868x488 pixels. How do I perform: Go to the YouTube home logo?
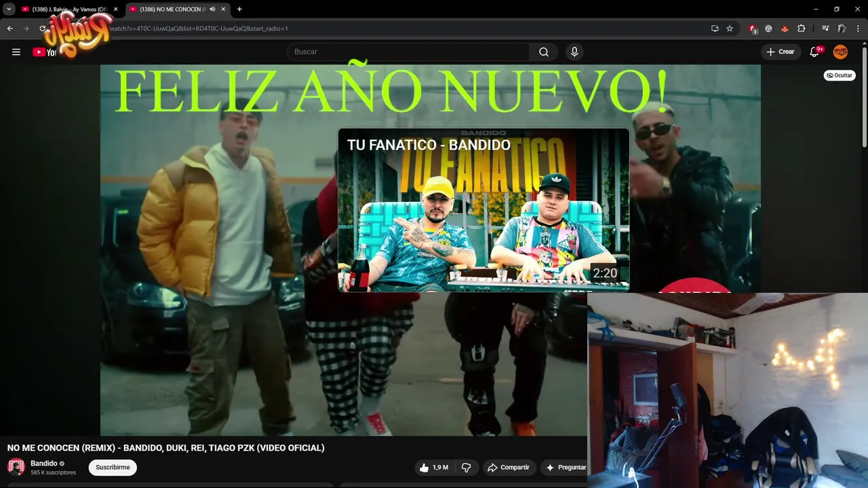[45, 52]
